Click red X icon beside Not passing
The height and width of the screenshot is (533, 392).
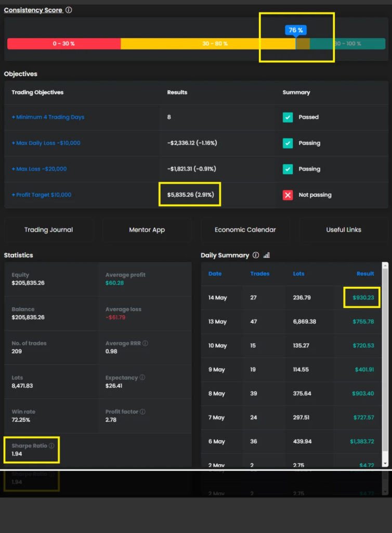[288, 195]
